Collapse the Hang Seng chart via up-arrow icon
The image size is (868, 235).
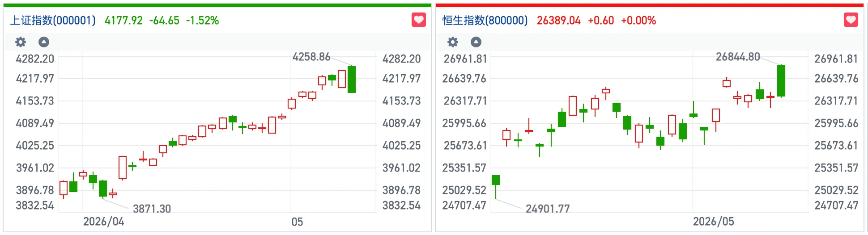(x=476, y=42)
